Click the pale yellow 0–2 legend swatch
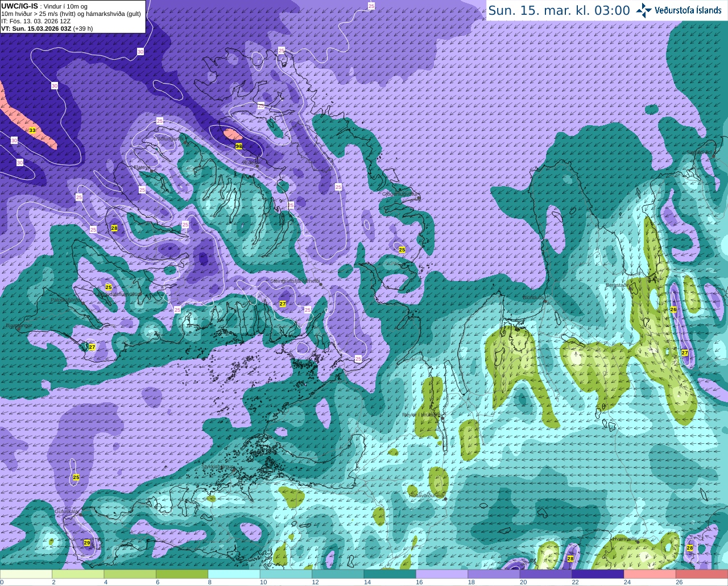Viewport: 728px width, 586px height. point(26,574)
